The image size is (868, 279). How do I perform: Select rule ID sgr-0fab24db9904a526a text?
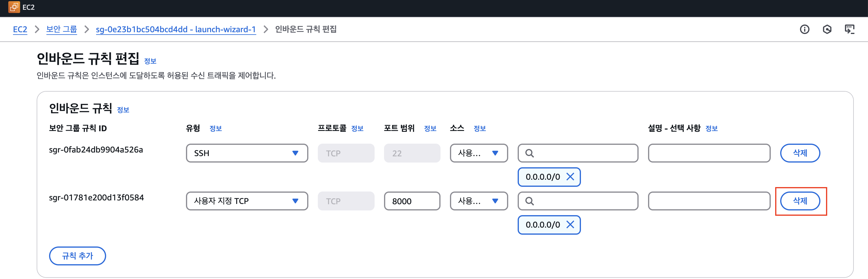click(96, 150)
